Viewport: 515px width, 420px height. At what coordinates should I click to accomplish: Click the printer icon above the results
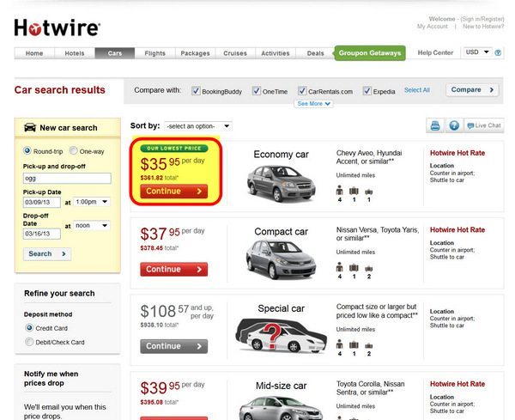tap(435, 125)
